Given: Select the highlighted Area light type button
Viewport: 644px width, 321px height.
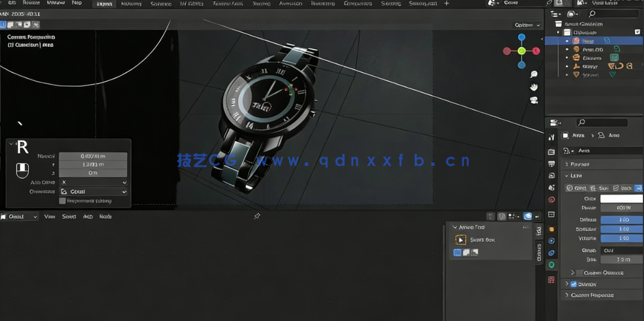Looking at the screenshot, I should pos(638,188).
